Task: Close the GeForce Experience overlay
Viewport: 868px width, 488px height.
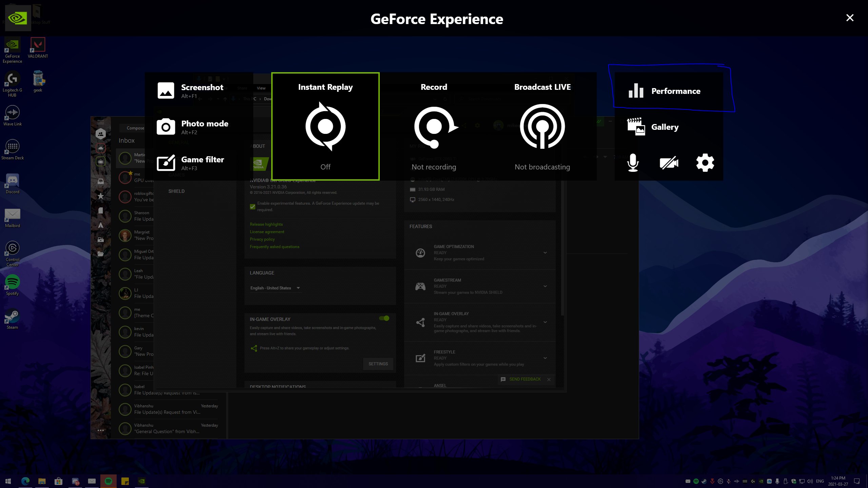Action: pyautogui.click(x=850, y=18)
